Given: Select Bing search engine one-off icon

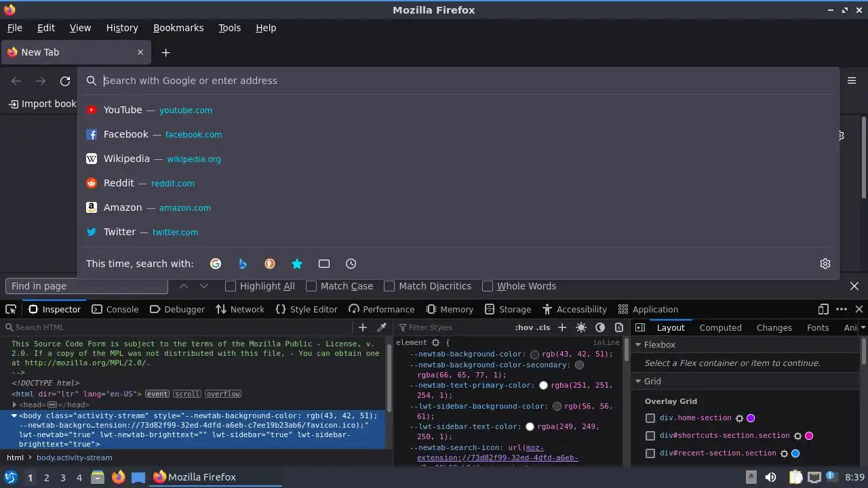Looking at the screenshot, I should (243, 264).
